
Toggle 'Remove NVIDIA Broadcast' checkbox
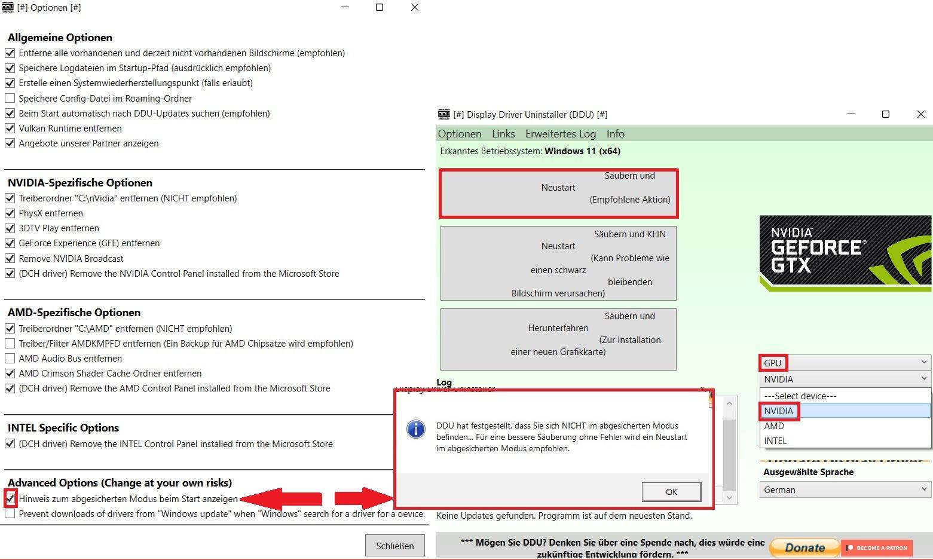pos(10,259)
